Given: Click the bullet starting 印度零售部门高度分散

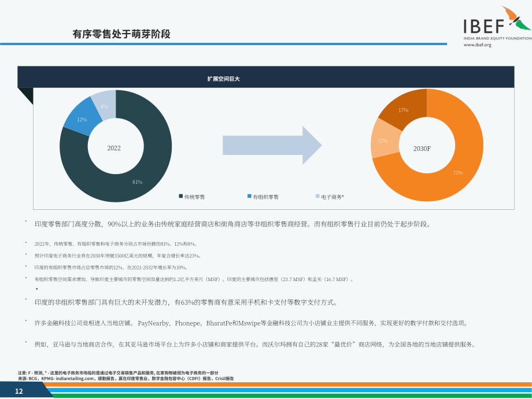Looking at the screenshot, I should pyautogui.click(x=232, y=224).
